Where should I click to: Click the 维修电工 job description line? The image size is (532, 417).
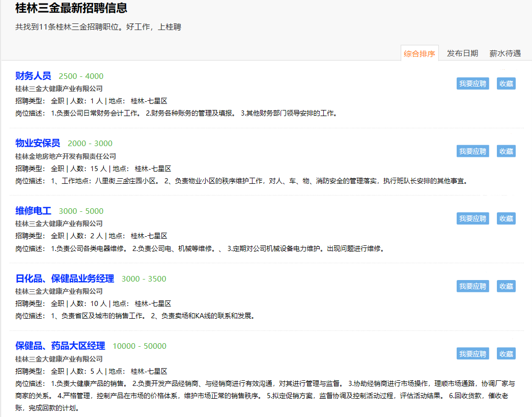point(201,248)
